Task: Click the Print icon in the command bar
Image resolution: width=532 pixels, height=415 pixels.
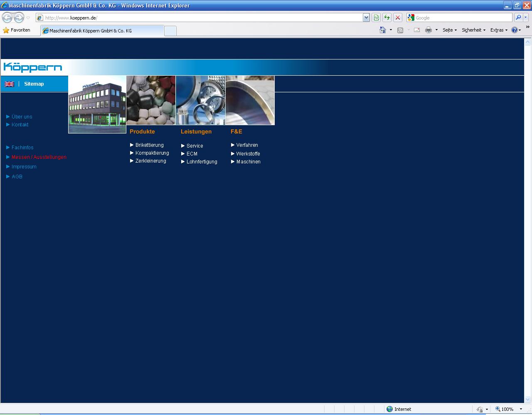Action: pyautogui.click(x=429, y=30)
